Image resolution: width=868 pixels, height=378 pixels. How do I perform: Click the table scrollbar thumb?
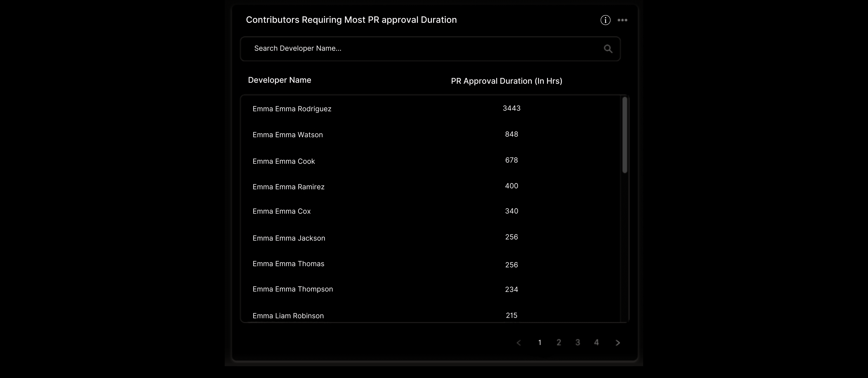(625, 135)
